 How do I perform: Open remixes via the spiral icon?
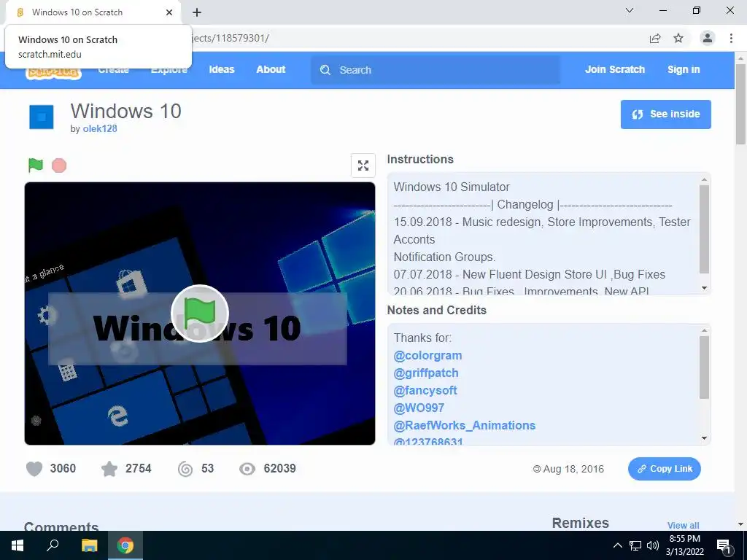pyautogui.click(x=185, y=469)
